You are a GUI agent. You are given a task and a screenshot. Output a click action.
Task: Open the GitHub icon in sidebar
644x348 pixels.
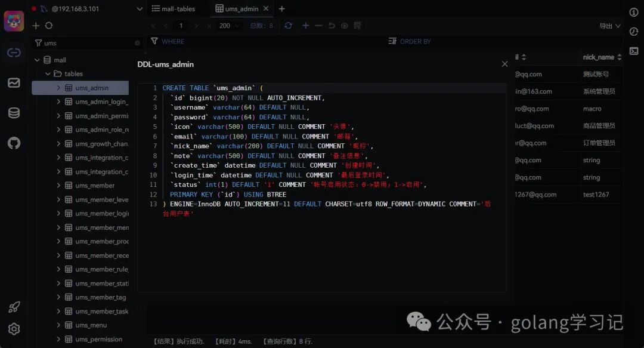click(14, 143)
